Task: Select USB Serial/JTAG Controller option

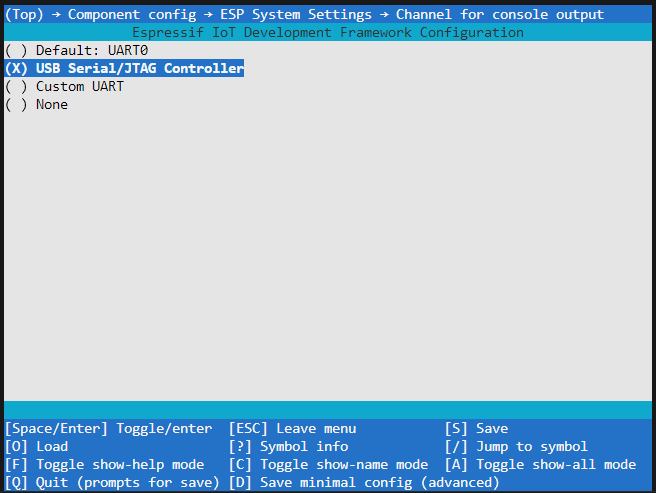Action: point(124,69)
